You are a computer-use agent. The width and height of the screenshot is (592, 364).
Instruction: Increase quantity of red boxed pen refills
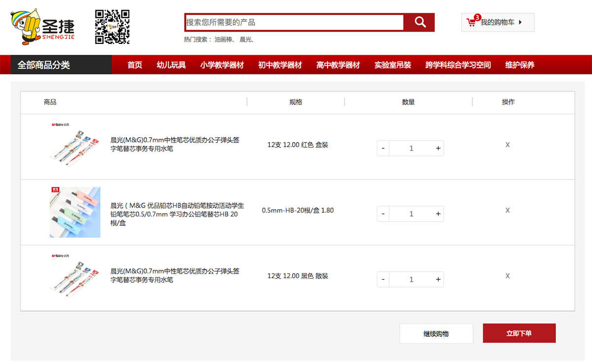pyautogui.click(x=438, y=148)
